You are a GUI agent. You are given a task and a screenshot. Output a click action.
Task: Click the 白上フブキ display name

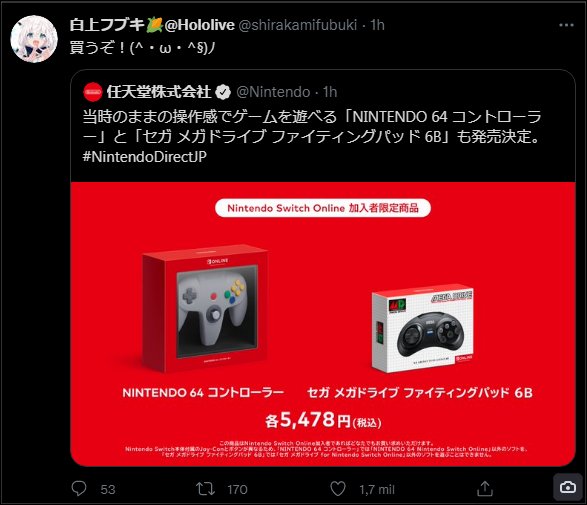[107, 25]
